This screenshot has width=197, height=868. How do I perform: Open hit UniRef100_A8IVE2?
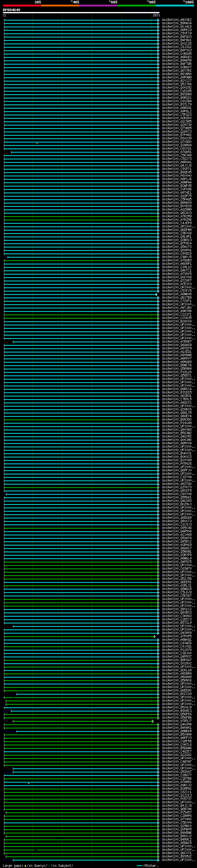176,20
